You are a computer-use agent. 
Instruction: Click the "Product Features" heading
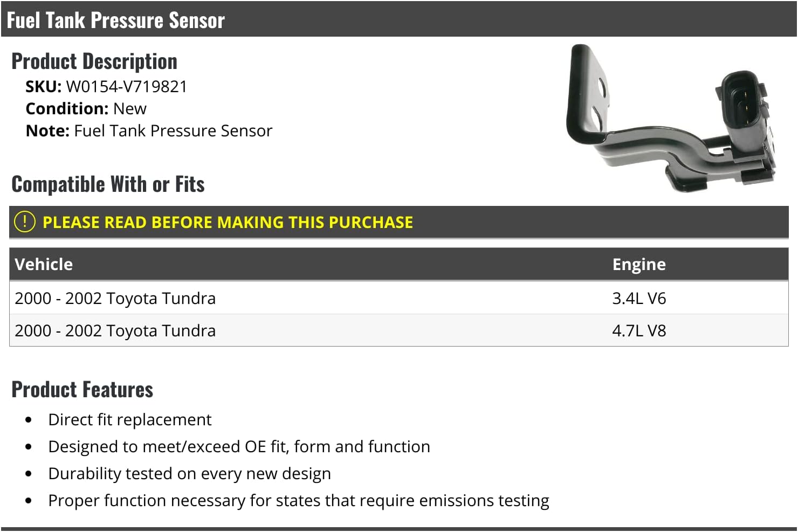pyautogui.click(x=82, y=390)
